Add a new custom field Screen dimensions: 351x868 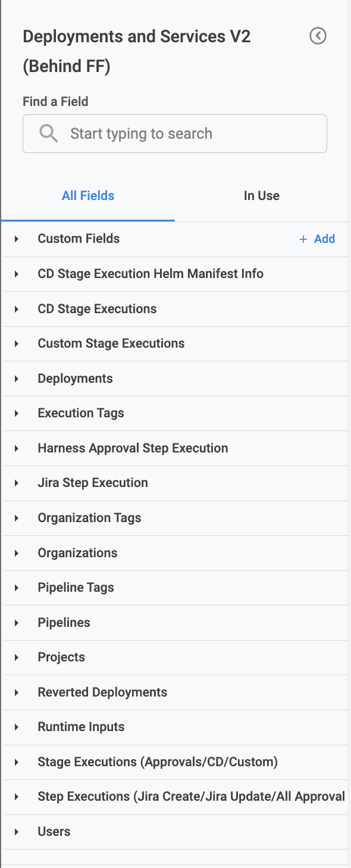[317, 239]
